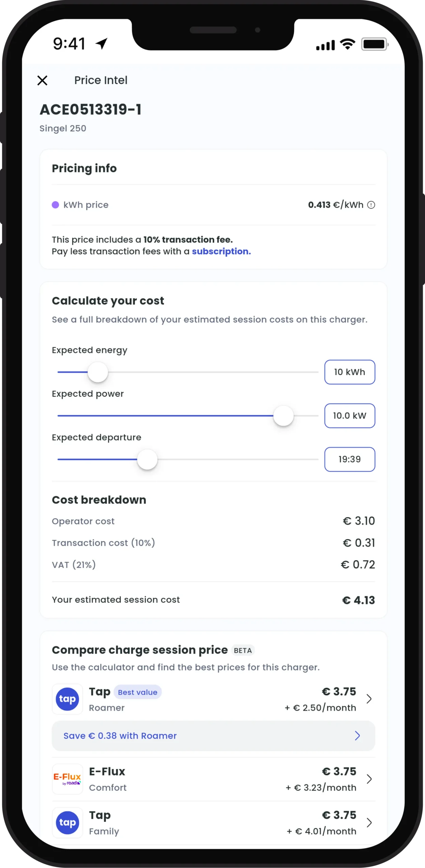This screenshot has width=425, height=868.
Task: Click the Expected power slider handle
Action: pos(283,416)
